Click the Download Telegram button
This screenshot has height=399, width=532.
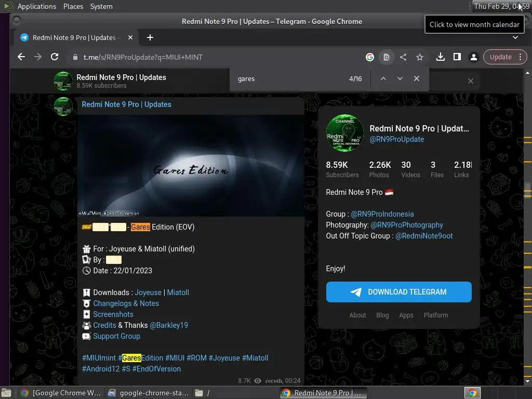click(398, 292)
